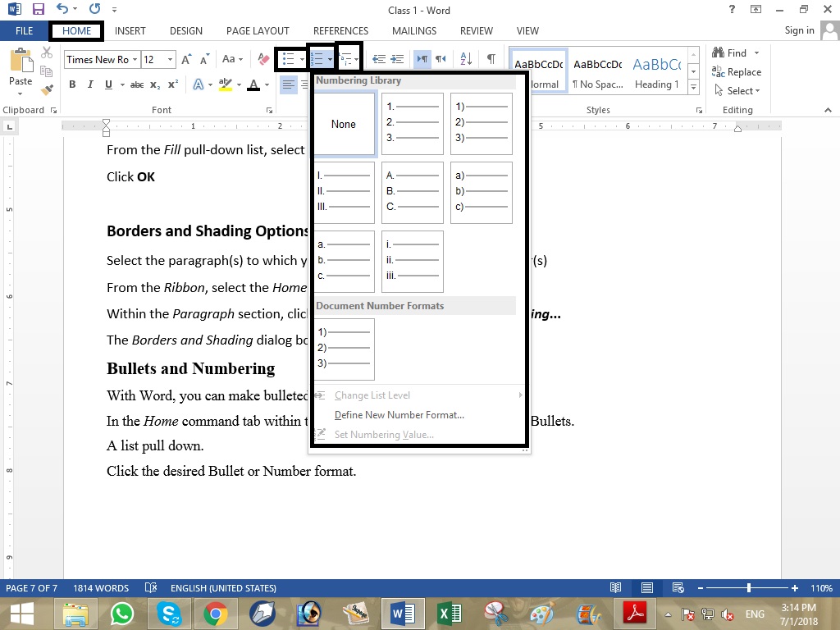Toggle Bold formatting

point(72,84)
